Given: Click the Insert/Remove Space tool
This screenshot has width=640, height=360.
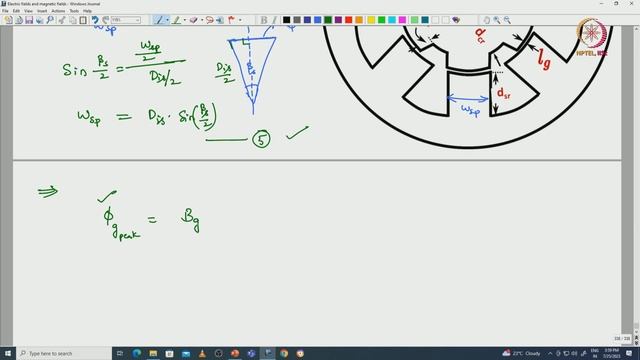Looking at the screenshot, I should pyautogui.click(x=220, y=20).
